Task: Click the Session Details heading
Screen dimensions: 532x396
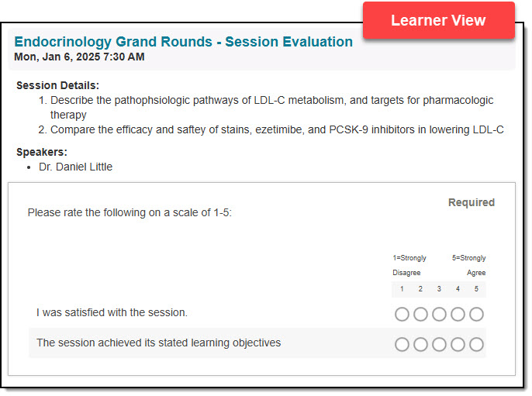Action: (57, 85)
